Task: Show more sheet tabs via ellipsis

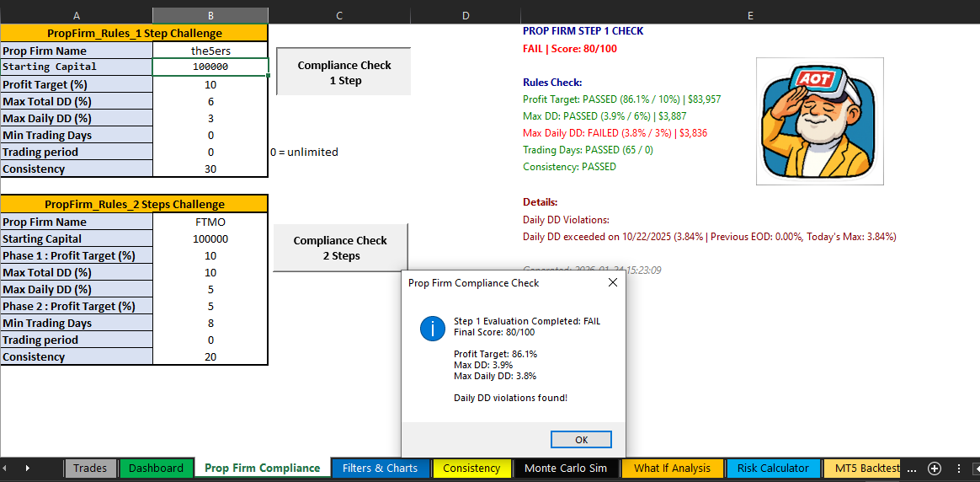Action: pos(912,469)
